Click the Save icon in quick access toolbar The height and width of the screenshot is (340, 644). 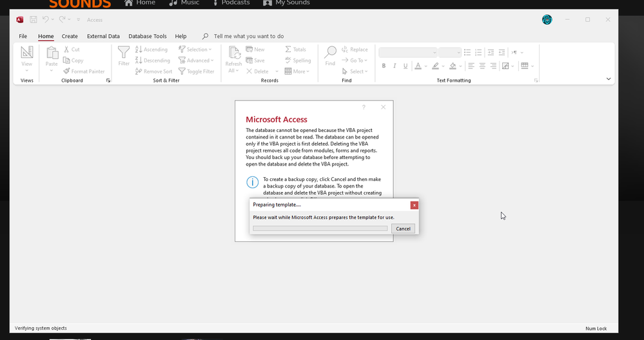34,20
